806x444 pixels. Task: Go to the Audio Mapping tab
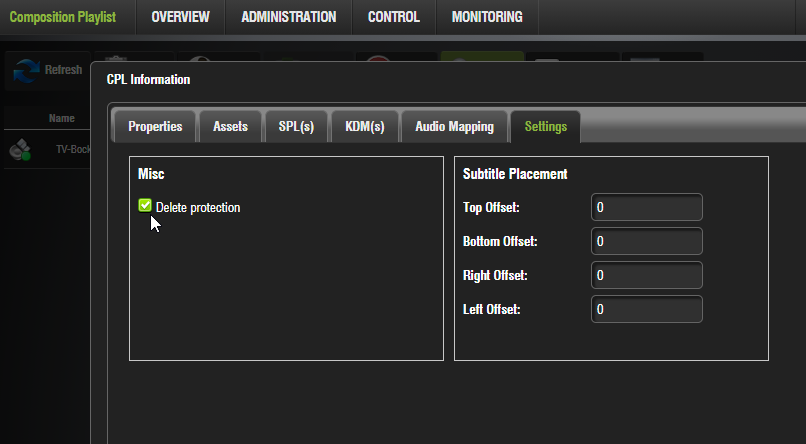pyautogui.click(x=454, y=127)
